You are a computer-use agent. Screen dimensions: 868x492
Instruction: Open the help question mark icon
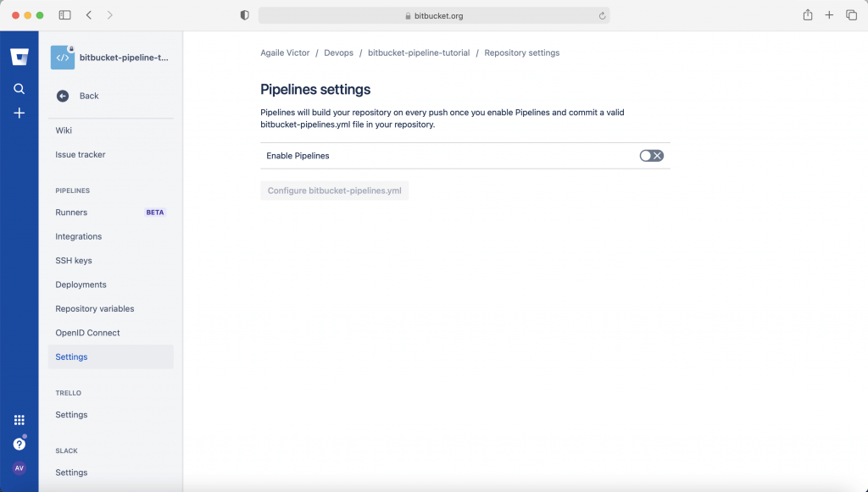tap(19, 444)
